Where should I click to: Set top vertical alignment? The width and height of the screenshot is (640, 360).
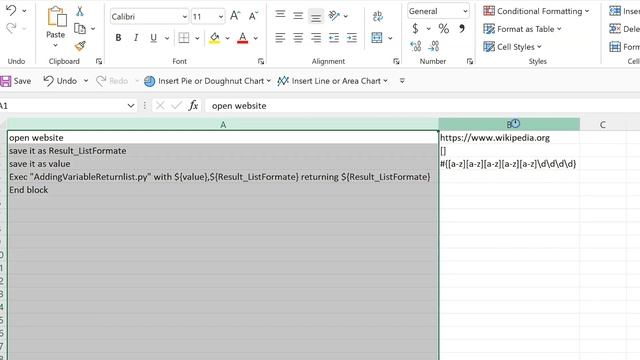[x=280, y=14]
